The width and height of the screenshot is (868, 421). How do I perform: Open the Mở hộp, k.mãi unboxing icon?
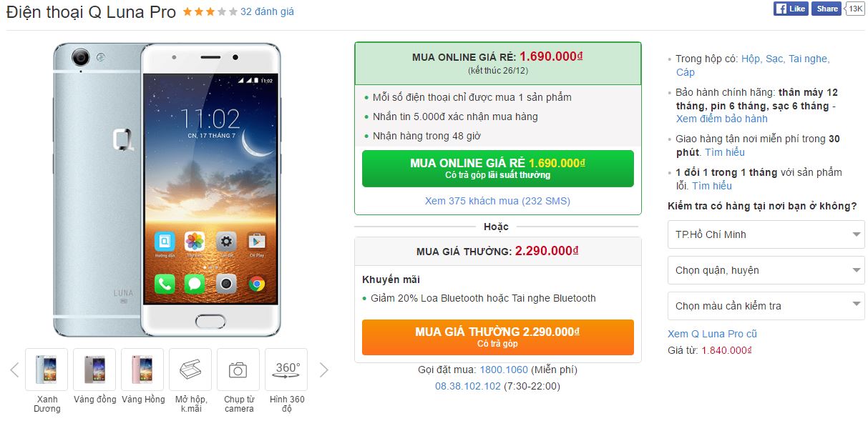[x=190, y=370]
